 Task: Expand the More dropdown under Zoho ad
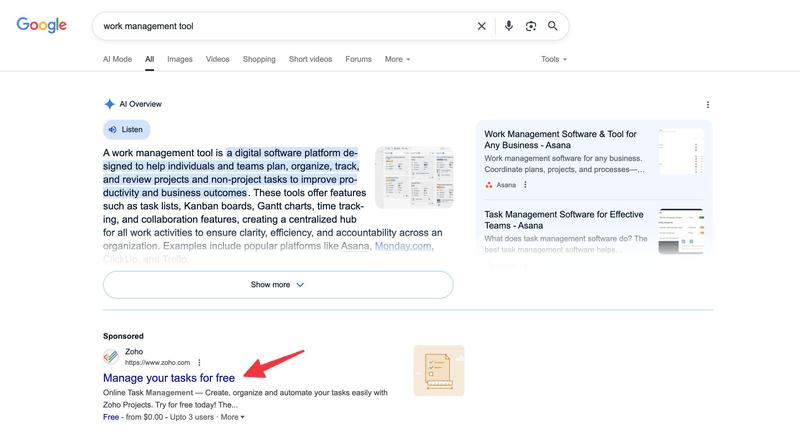point(233,417)
